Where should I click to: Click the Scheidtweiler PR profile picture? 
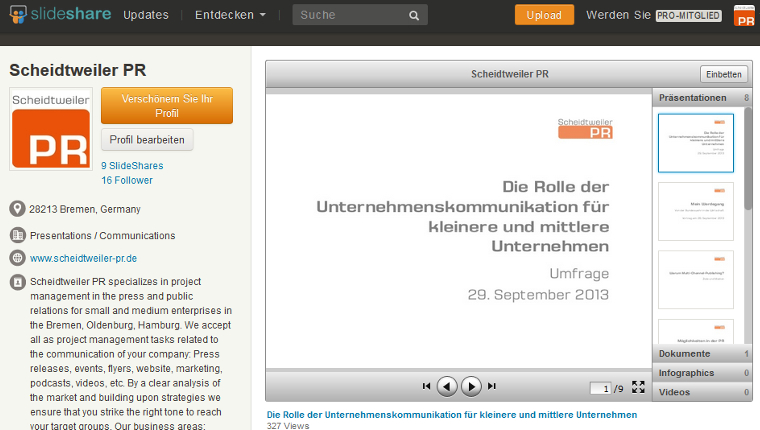(51, 129)
